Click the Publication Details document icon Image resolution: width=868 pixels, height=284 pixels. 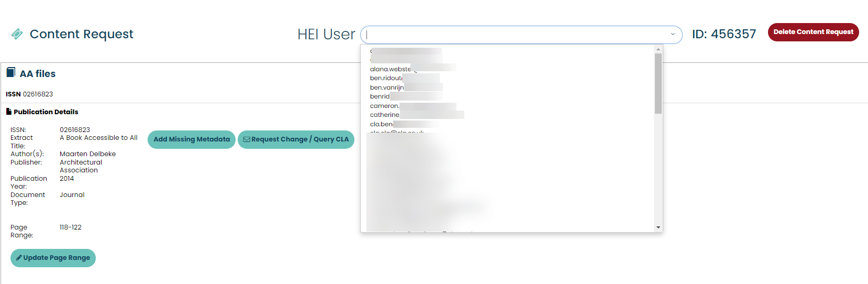pyautogui.click(x=8, y=112)
